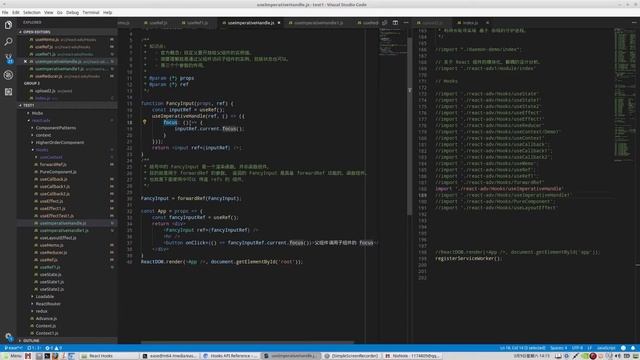Open the Debug view in activity bar

coord(8,75)
